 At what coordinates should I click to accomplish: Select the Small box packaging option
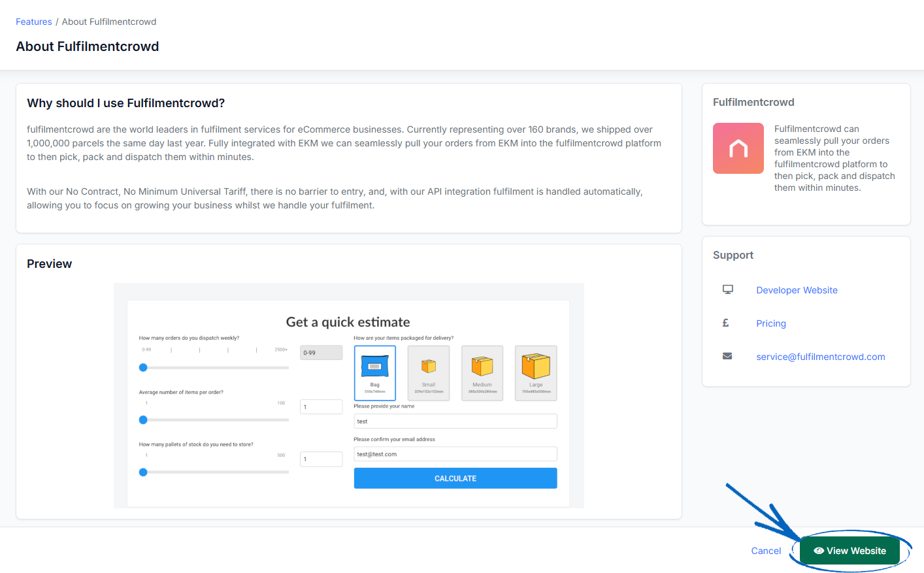point(429,373)
